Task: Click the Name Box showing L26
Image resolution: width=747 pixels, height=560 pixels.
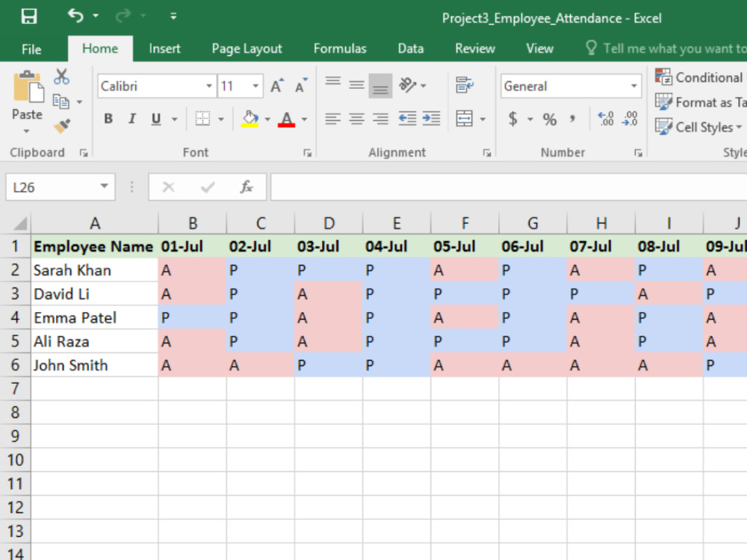Action: point(60,187)
